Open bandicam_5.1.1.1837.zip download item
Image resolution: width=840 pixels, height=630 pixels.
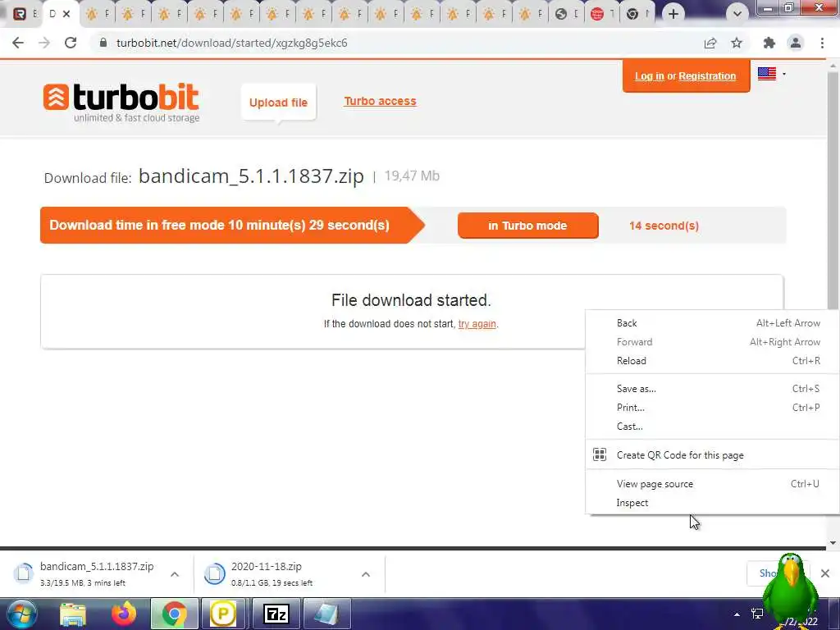point(85,573)
